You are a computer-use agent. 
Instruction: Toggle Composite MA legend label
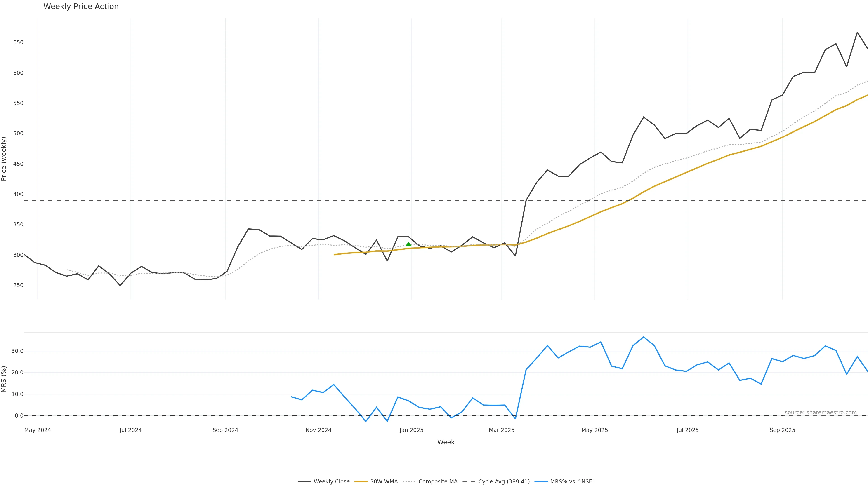tap(438, 482)
